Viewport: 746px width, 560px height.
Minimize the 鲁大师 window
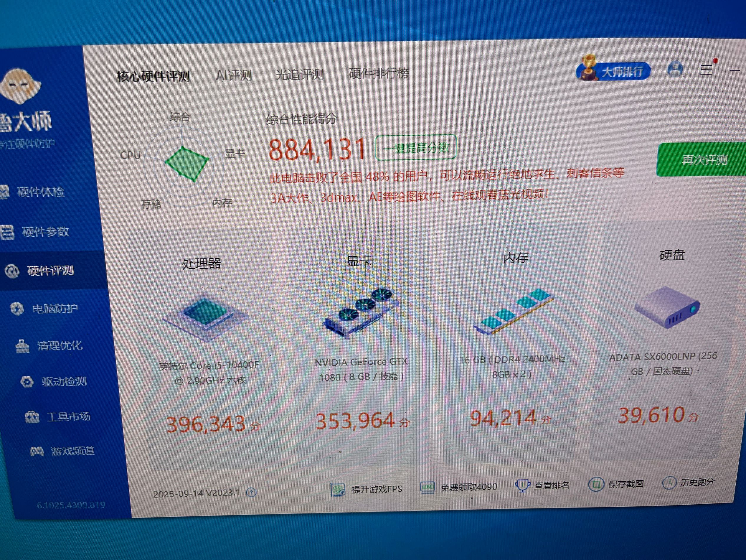pos(735,70)
